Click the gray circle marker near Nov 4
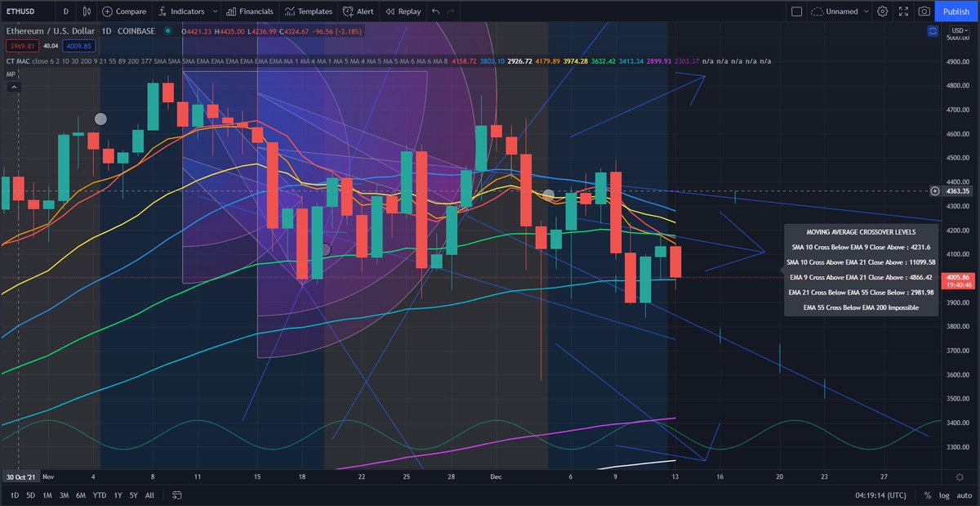This screenshot has width=980, height=506. click(100, 119)
